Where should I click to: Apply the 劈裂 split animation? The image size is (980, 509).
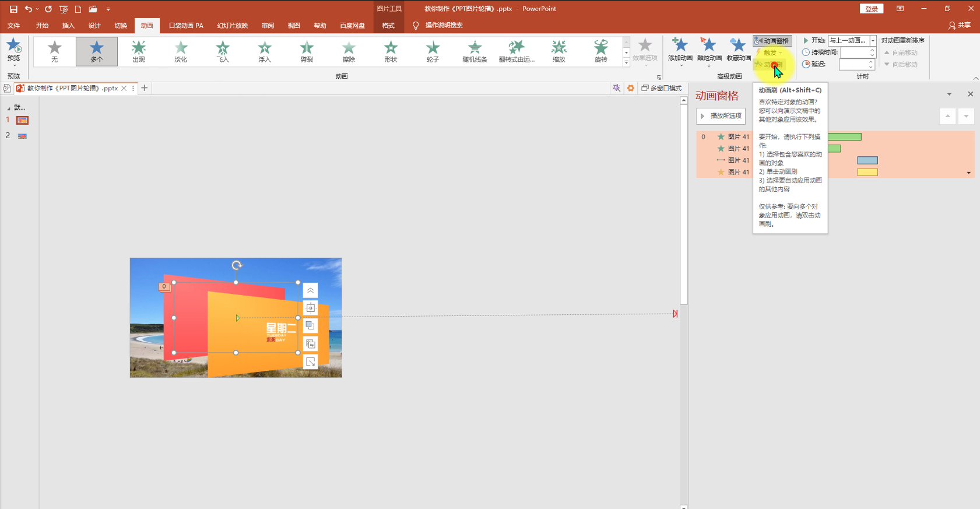pos(307,51)
